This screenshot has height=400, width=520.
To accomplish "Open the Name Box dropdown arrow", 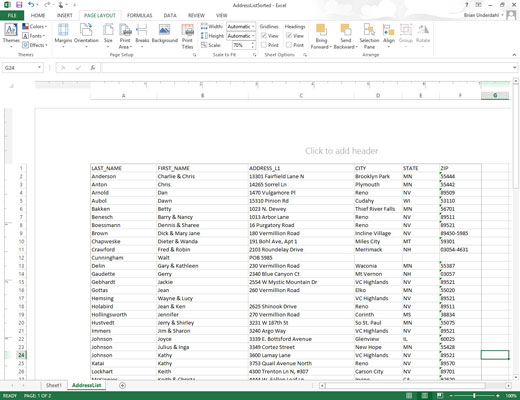I will (x=39, y=68).
